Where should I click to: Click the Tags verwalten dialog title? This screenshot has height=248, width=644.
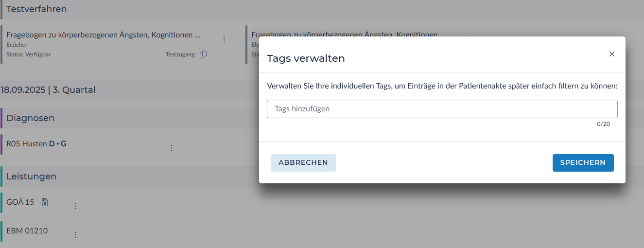point(306,59)
